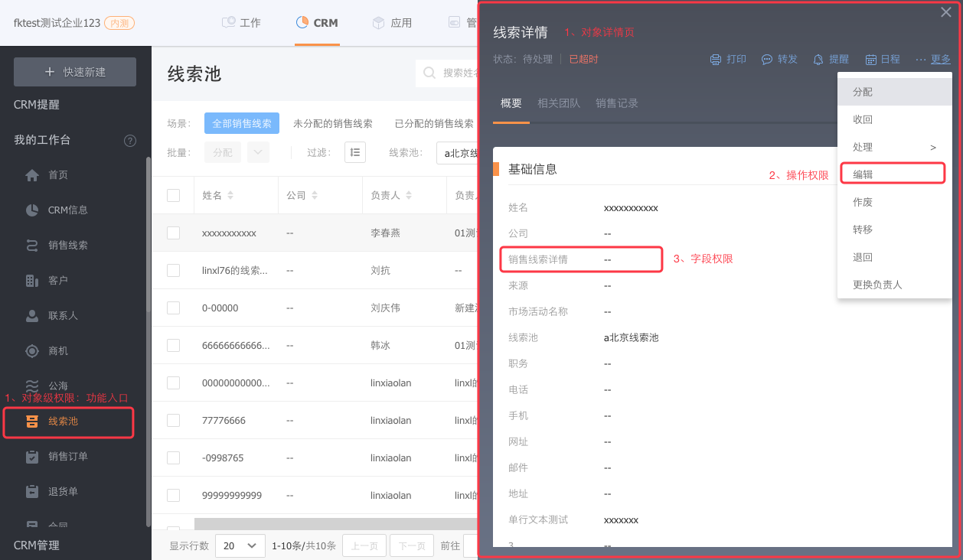Click the help question mark beside 我的工作台
Viewport: 963px width, 560px height.
coord(130,141)
